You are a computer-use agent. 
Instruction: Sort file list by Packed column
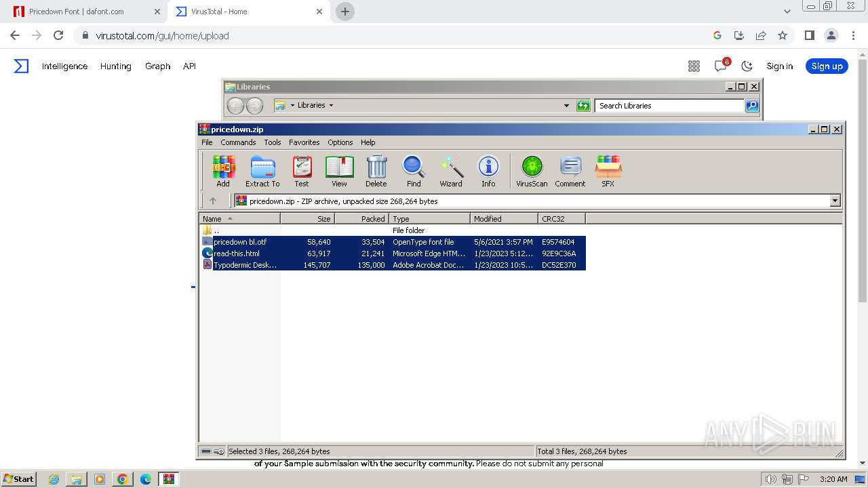point(361,218)
